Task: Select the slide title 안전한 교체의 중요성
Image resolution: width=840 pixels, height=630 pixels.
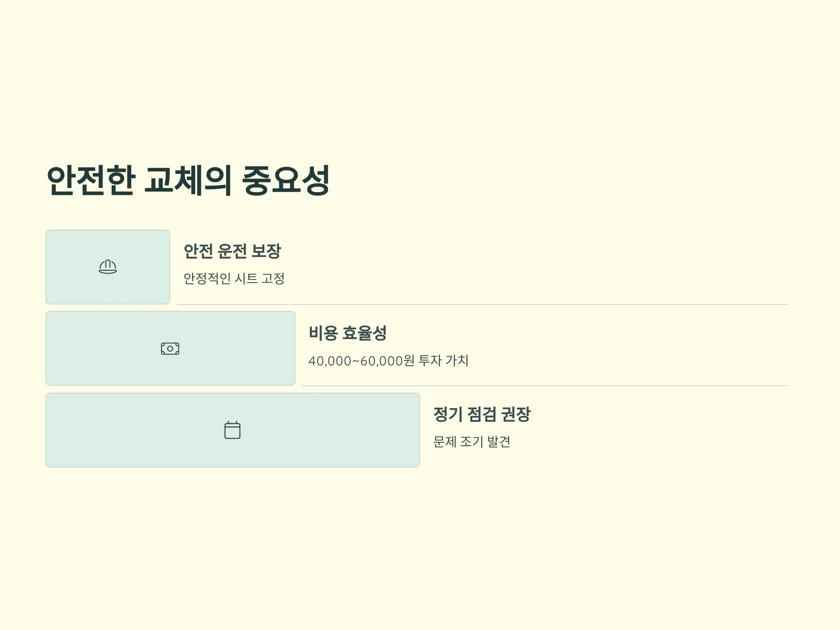Action: [188, 181]
